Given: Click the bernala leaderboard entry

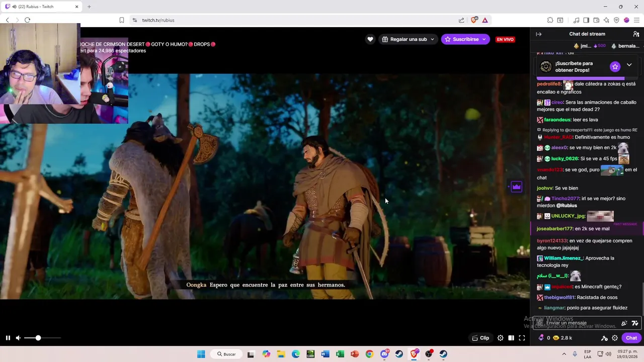Looking at the screenshot, I should 625,46.
